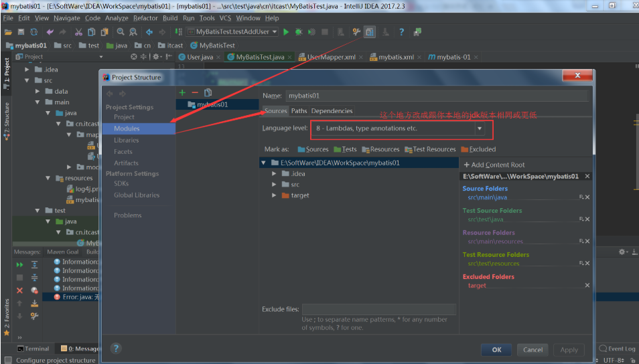
Task: Export messages to file icon
Action: click(x=35, y=303)
